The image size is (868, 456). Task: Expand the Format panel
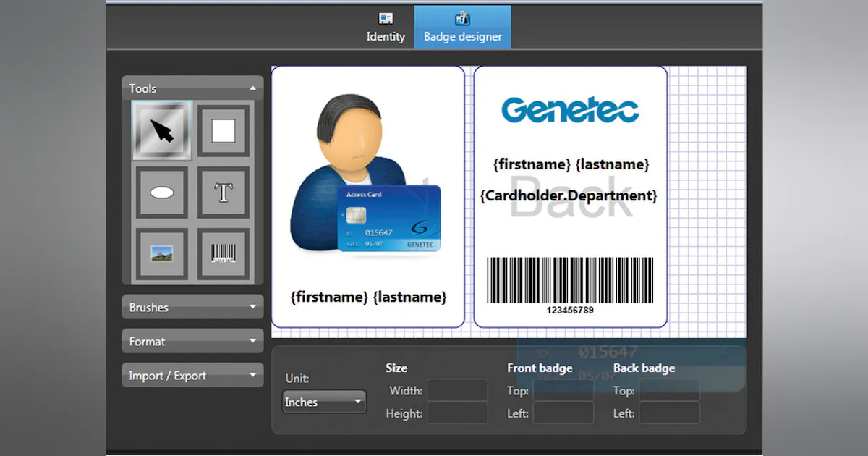[x=192, y=341]
